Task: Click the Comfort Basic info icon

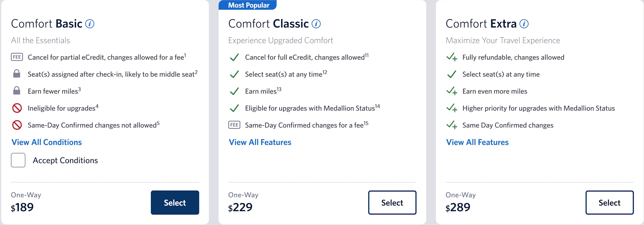Action: pyautogui.click(x=90, y=24)
